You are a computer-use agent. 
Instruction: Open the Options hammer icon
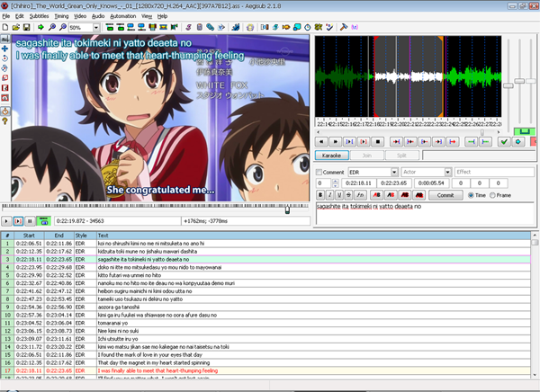(x=343, y=27)
